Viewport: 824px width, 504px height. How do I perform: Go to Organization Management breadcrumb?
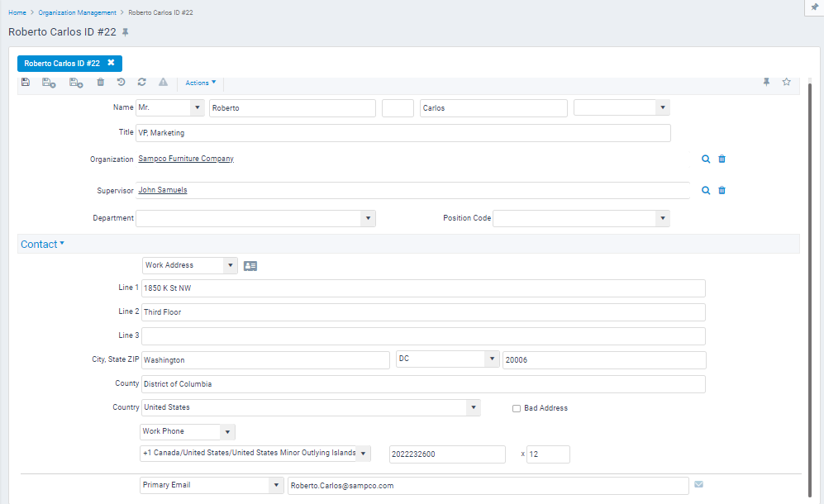(x=78, y=13)
